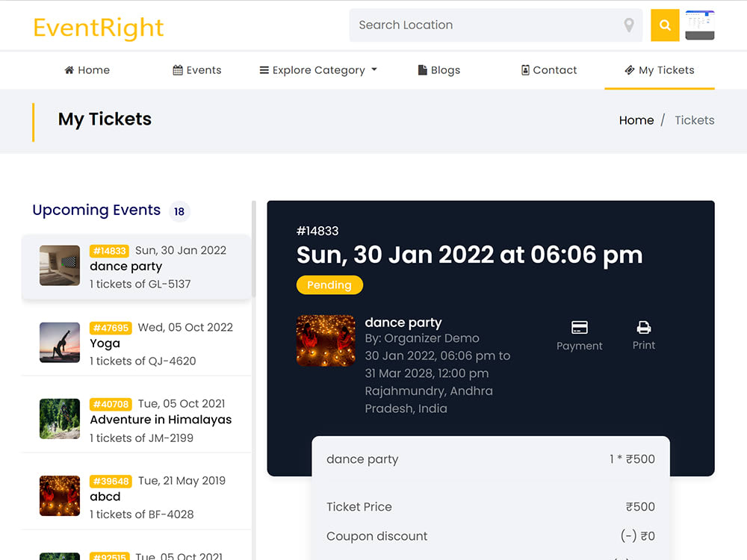This screenshot has height=560, width=747.
Task: Click the upcoming events list scrollbar
Action: [x=254, y=249]
